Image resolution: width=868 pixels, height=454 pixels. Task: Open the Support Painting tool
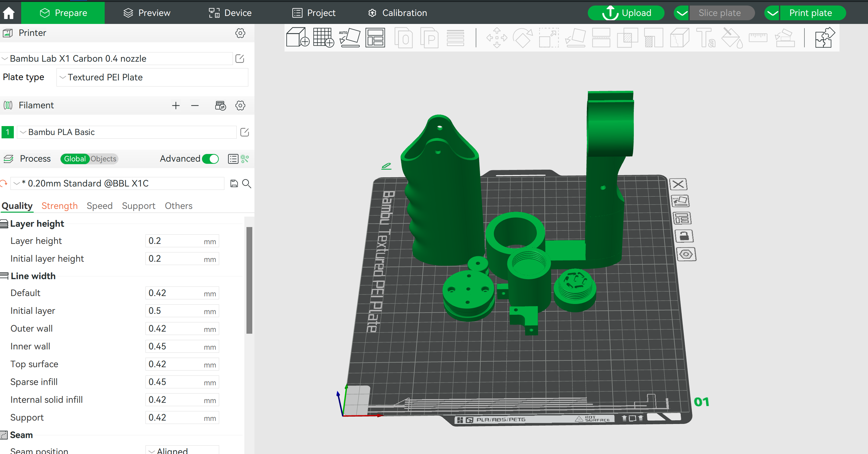[653, 38]
